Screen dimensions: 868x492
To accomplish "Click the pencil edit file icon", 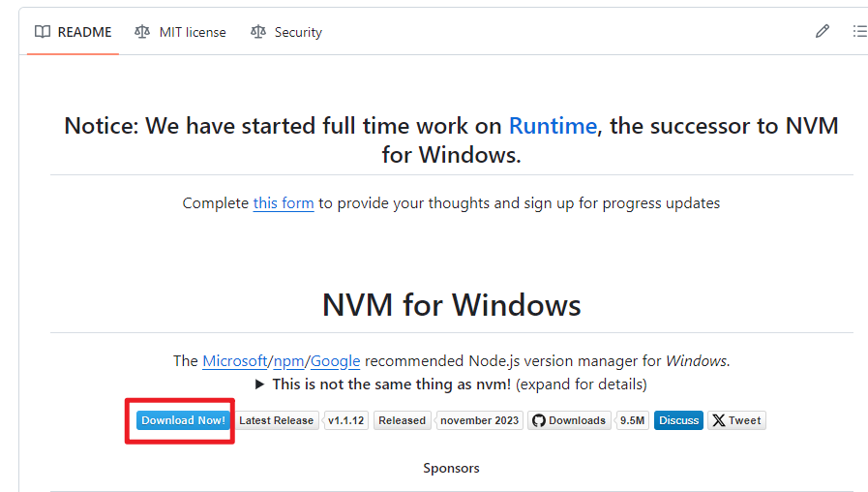I will [x=823, y=32].
